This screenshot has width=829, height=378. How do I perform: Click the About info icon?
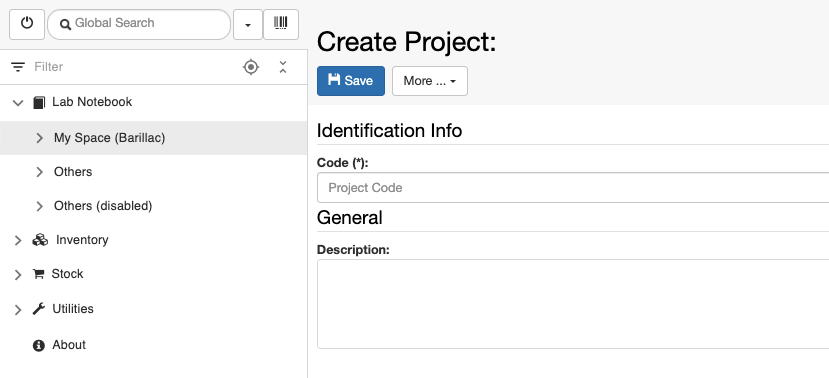click(x=39, y=345)
